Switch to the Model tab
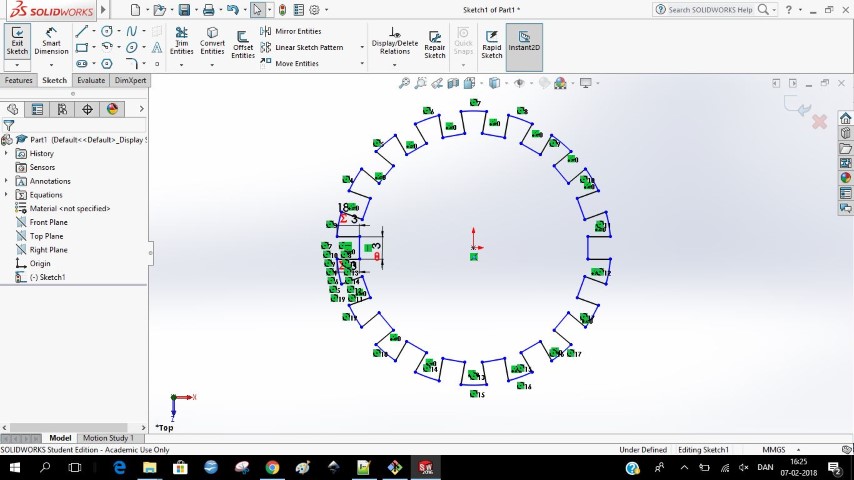The width and height of the screenshot is (854, 480). coord(60,438)
